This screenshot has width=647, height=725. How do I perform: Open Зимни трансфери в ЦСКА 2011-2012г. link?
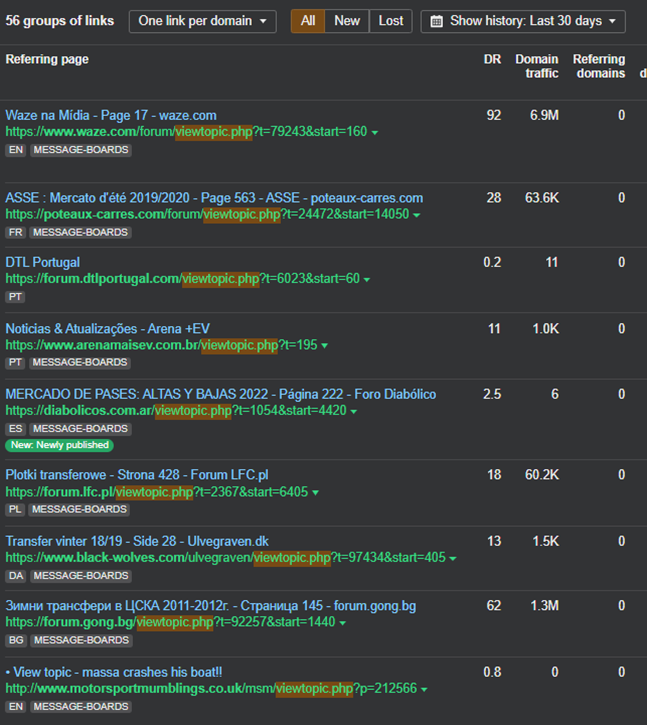[x=210, y=606]
